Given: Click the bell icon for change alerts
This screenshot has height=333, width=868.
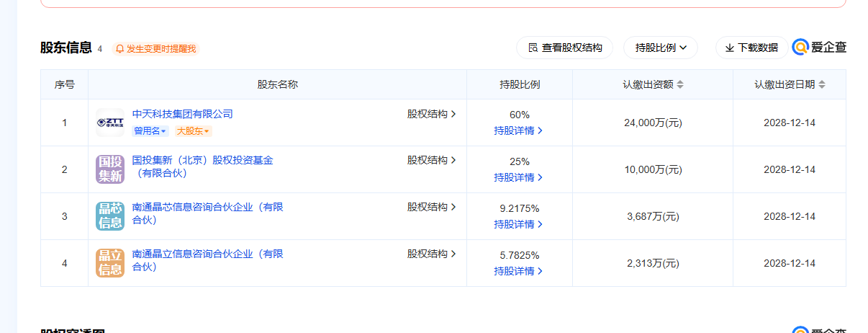Looking at the screenshot, I should click(x=120, y=49).
